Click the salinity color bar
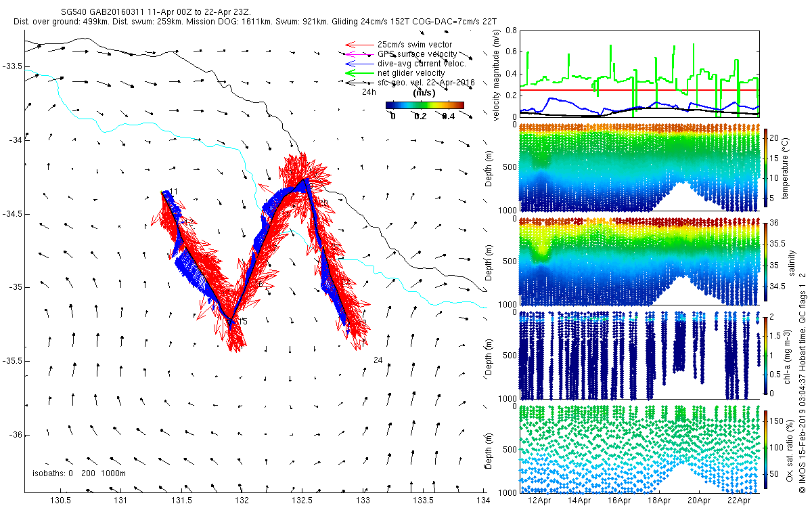Screen dimensions: 812x508 click(766, 261)
